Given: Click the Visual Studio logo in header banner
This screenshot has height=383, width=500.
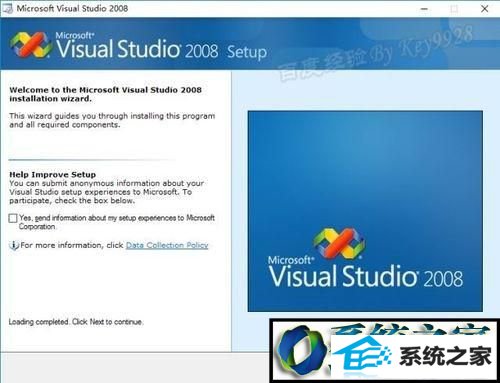Looking at the screenshot, I should 31,45.
